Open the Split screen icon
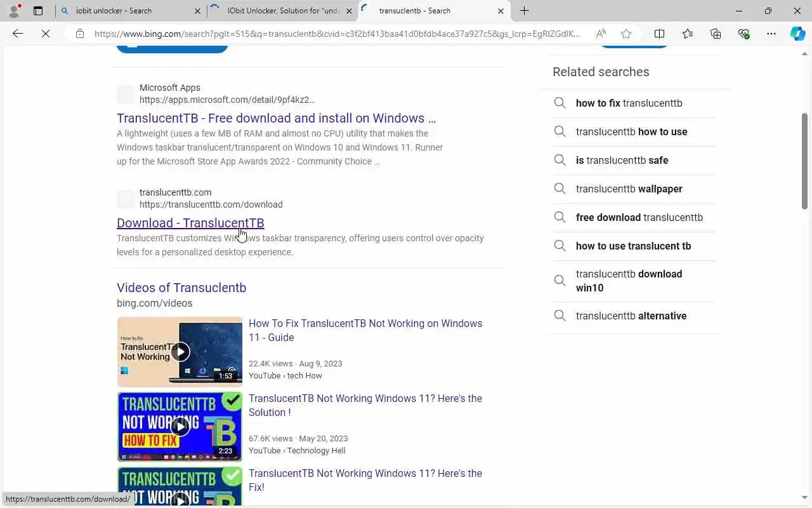Viewport: 812px width, 508px height. coord(659,34)
